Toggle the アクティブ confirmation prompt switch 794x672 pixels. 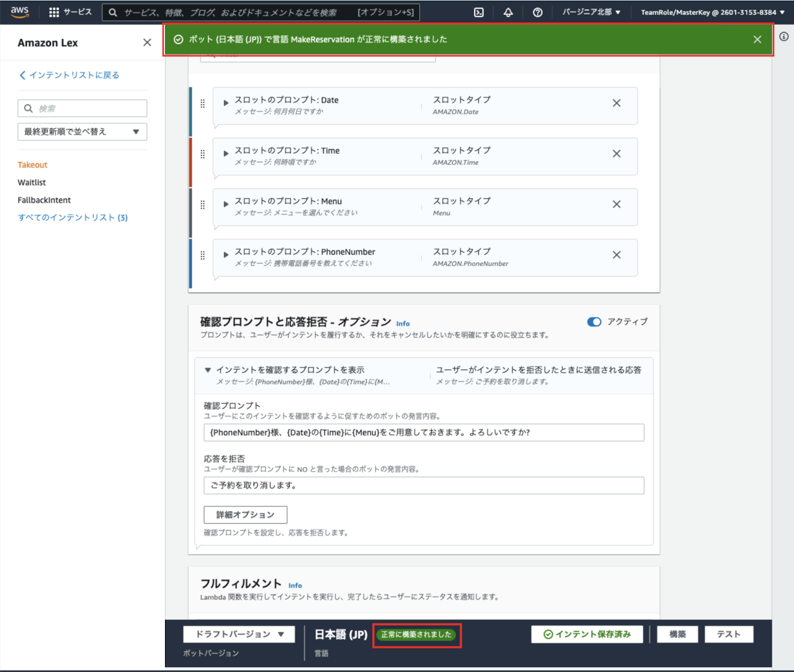click(x=594, y=322)
